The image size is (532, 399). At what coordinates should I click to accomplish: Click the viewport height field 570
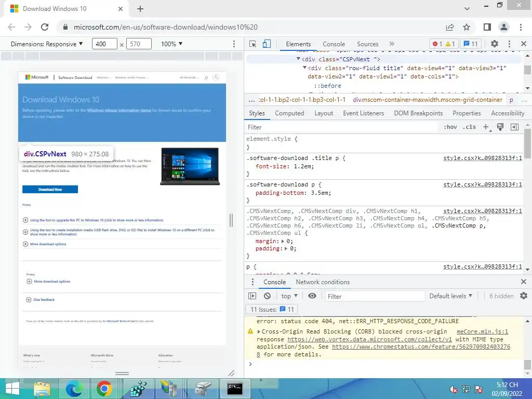click(139, 44)
